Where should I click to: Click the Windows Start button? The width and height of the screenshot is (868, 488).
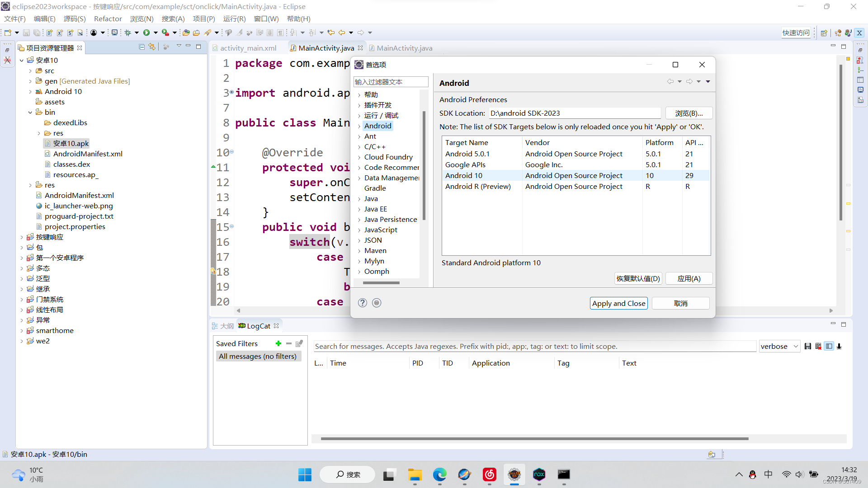coord(305,474)
